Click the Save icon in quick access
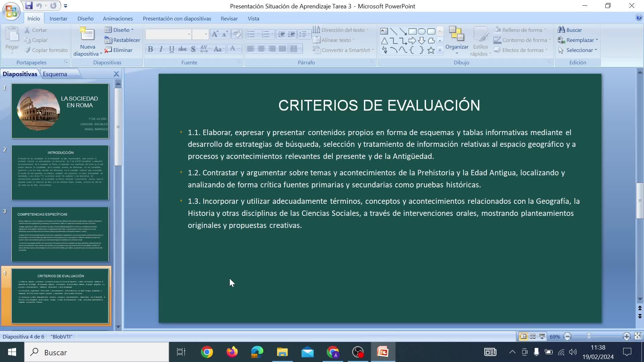The image size is (644, 362). click(29, 6)
